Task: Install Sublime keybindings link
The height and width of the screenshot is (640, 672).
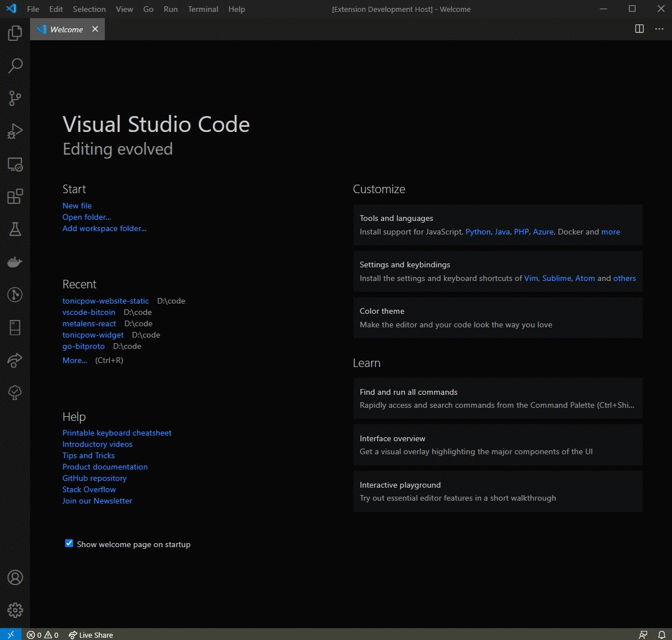Action: click(x=557, y=278)
